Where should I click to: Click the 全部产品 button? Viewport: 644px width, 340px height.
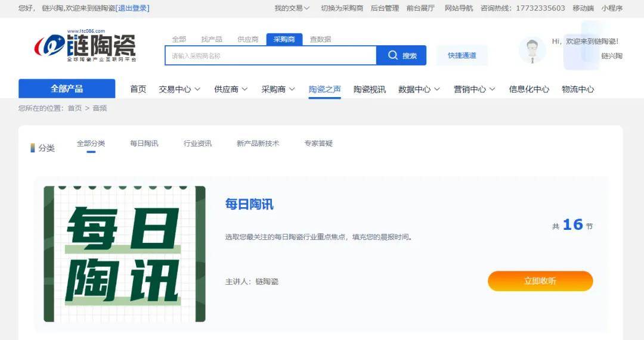pos(67,89)
